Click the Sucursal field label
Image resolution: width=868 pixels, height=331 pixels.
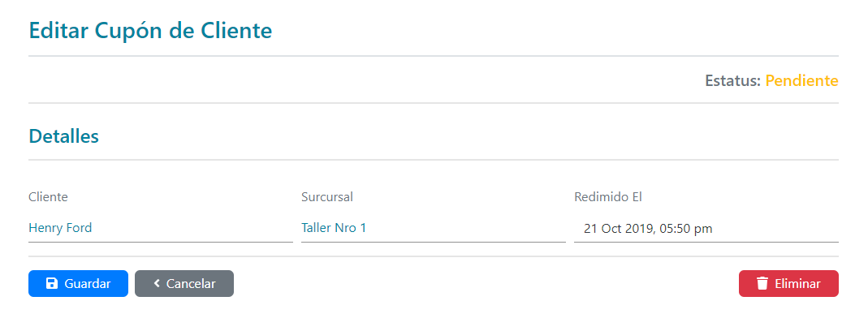pyautogui.click(x=327, y=196)
